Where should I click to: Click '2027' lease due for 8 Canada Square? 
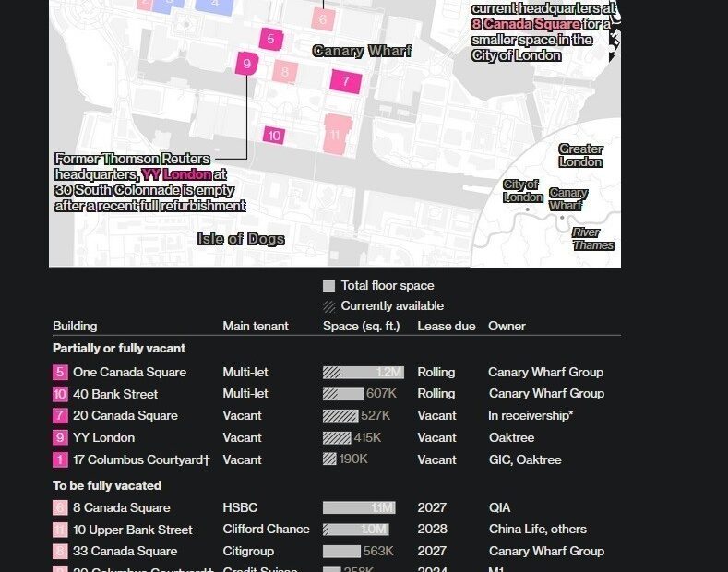coord(432,507)
